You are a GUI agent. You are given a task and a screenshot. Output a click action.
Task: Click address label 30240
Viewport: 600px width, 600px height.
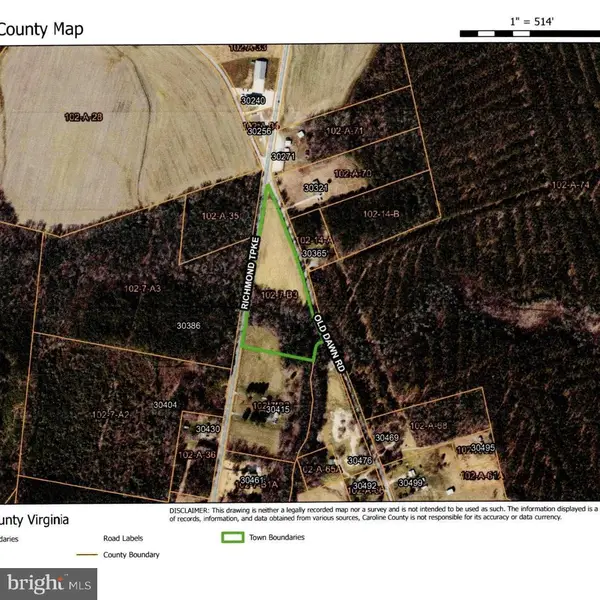(254, 101)
